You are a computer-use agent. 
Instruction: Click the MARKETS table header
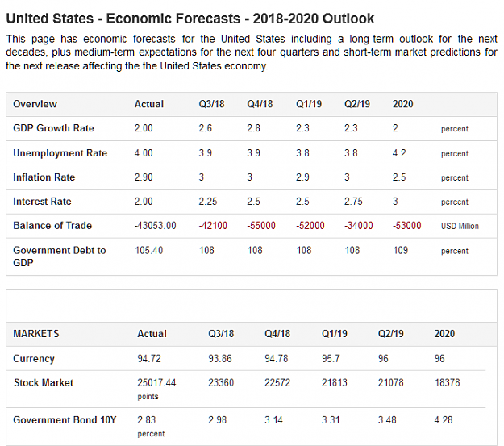pyautogui.click(x=36, y=333)
